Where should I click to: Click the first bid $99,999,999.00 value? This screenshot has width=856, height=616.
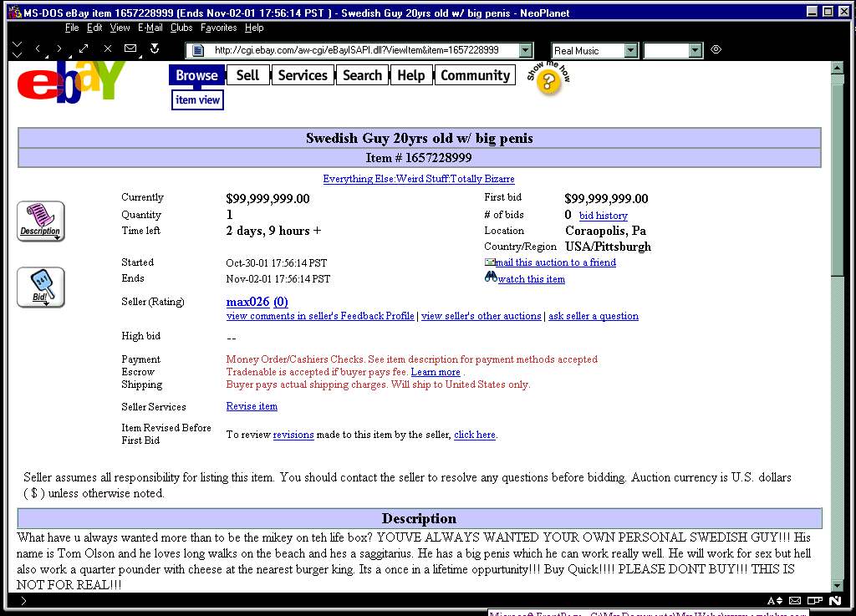pos(606,199)
